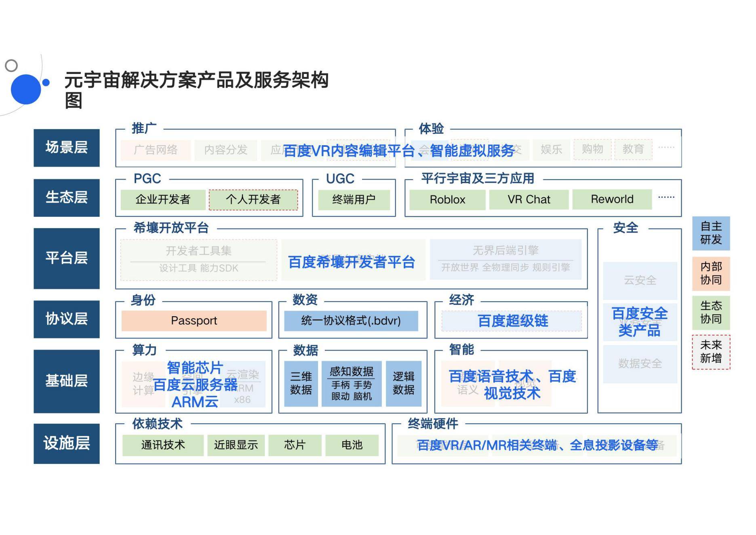
Task: Click the Roblox box
Action: pyautogui.click(x=448, y=199)
